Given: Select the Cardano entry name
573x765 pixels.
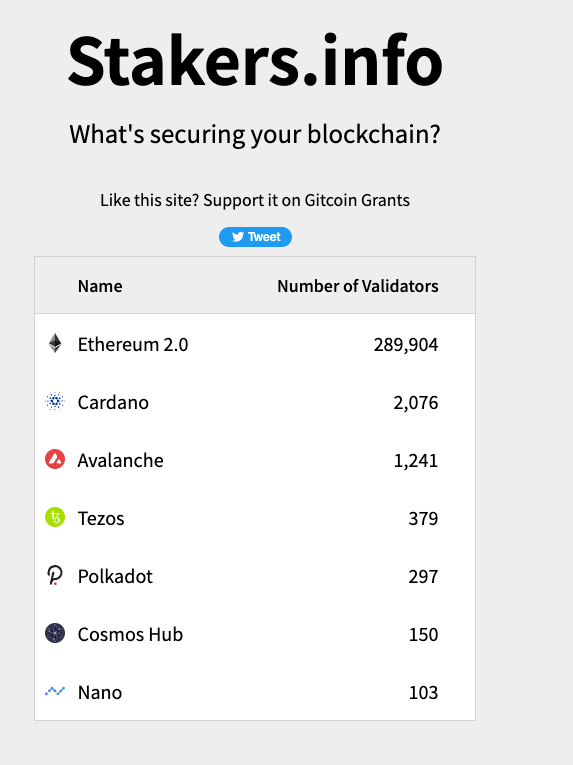Looking at the screenshot, I should click(113, 403).
